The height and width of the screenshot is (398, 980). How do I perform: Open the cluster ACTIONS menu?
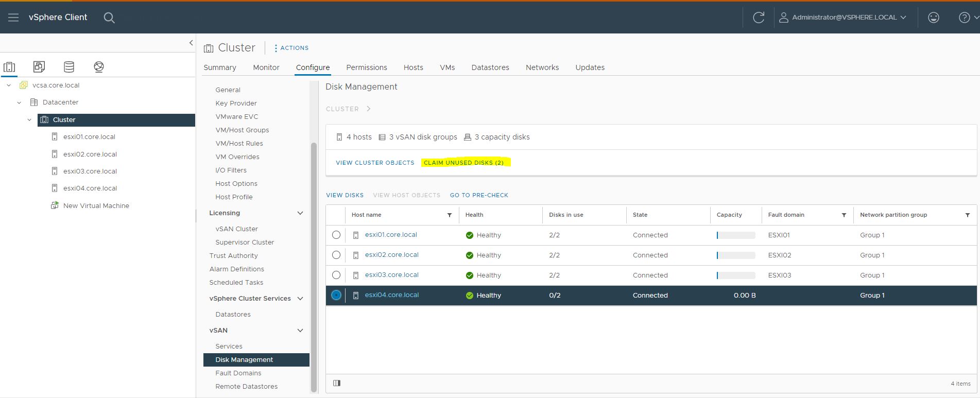pyautogui.click(x=291, y=48)
